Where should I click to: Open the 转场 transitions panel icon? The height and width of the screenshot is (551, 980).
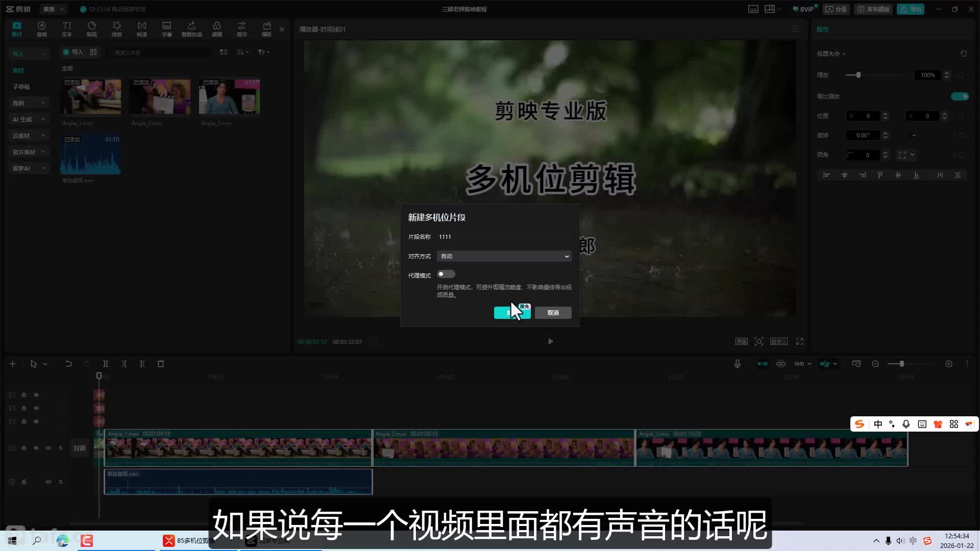[x=142, y=29]
